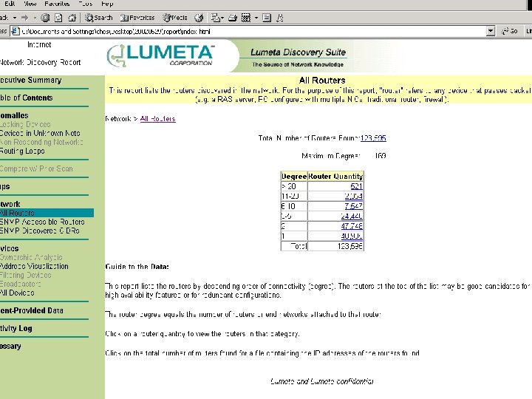Open the Routing Loops sidebar link
The width and height of the screenshot is (532, 399).
click(x=22, y=151)
